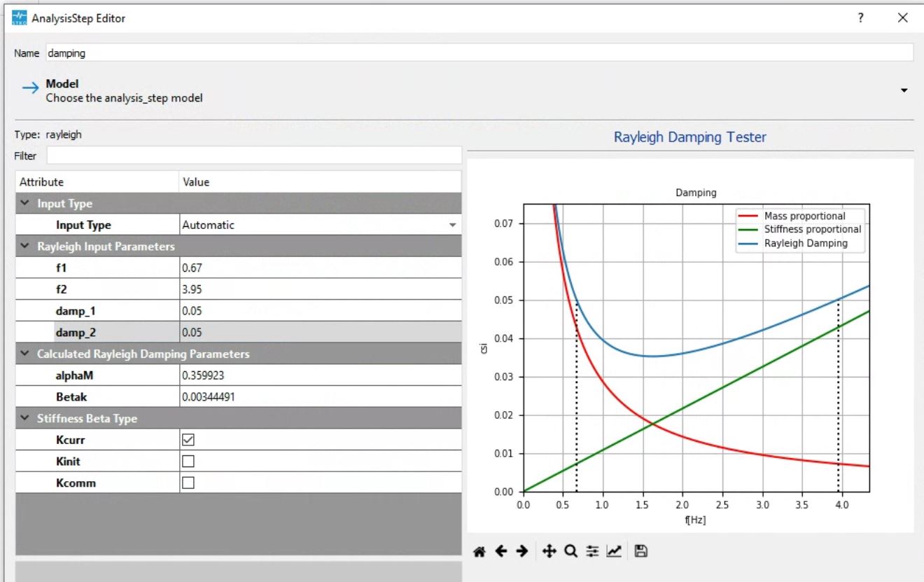Go forward to next plot view
The height and width of the screenshot is (582, 924).
pyautogui.click(x=521, y=552)
